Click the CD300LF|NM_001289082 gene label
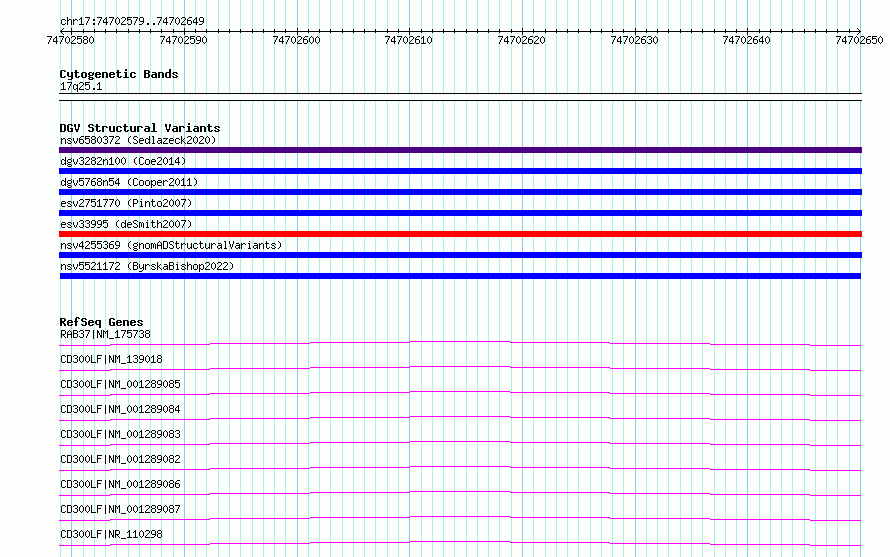The image size is (890, 557). 120,459
